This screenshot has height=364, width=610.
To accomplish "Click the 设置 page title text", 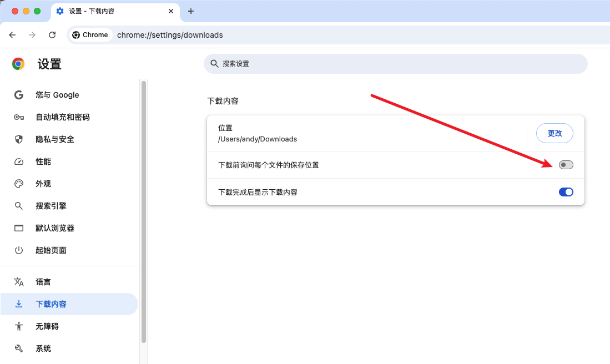I will (x=49, y=64).
